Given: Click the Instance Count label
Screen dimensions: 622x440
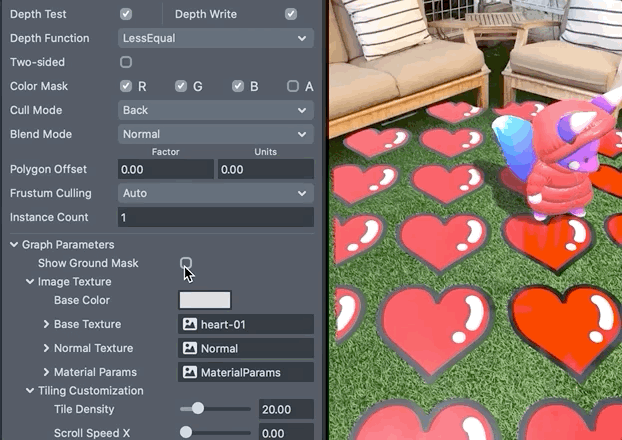Looking at the screenshot, I should 49,217.
